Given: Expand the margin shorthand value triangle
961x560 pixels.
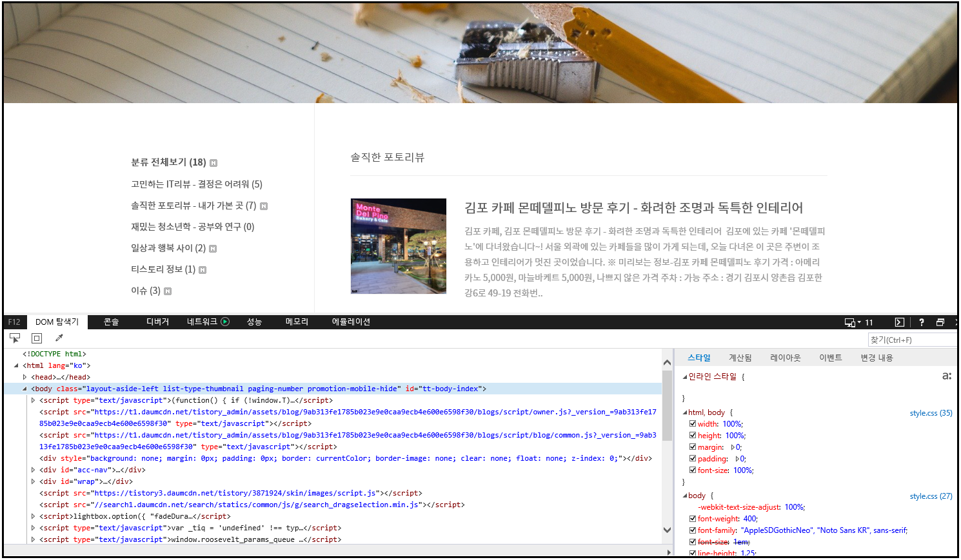Looking at the screenshot, I should [x=733, y=447].
